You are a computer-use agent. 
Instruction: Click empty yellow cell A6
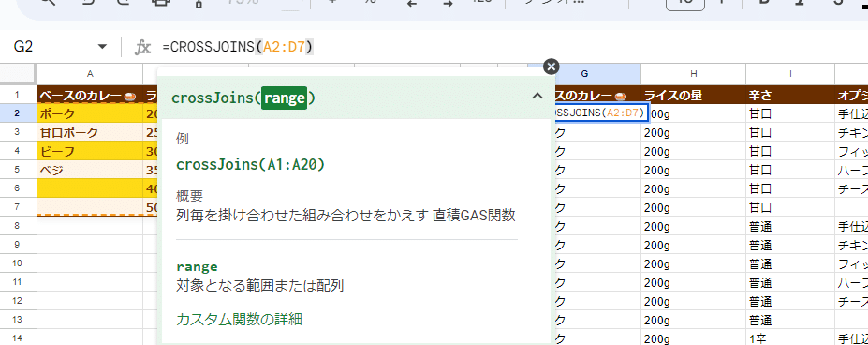[90, 189]
